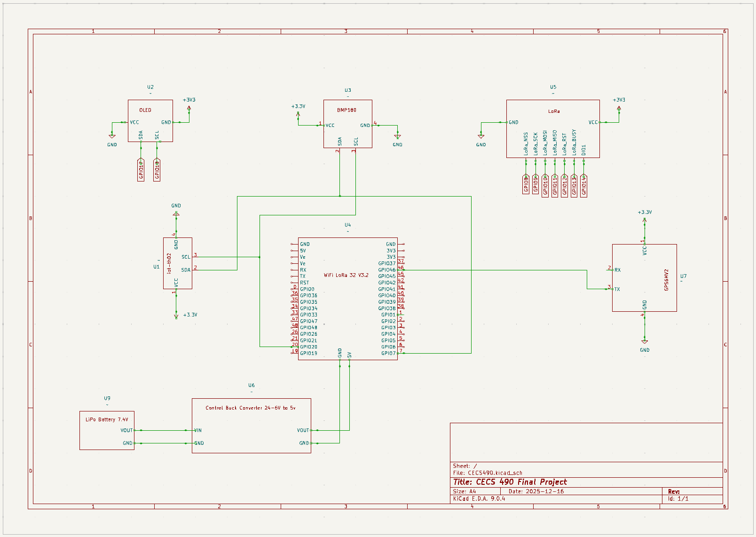Select the OLED component name

point(145,110)
